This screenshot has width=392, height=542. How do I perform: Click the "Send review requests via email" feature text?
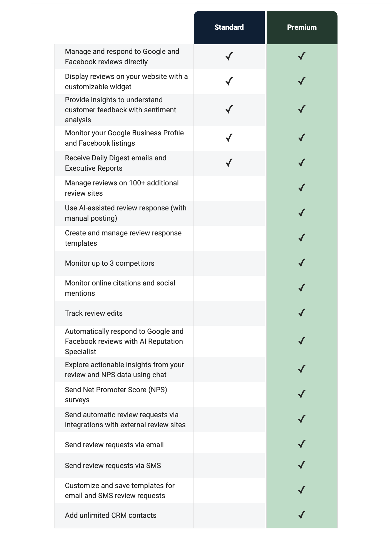pos(114,445)
